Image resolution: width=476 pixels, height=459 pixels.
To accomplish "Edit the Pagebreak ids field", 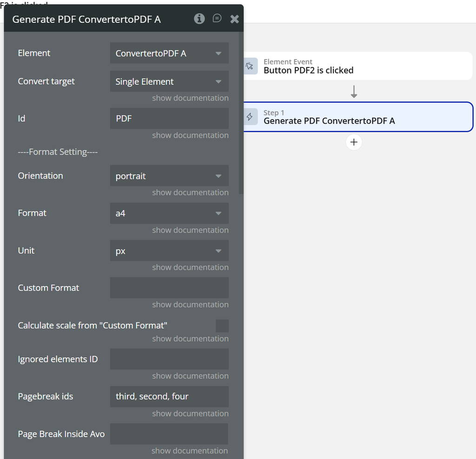I will 169,397.
